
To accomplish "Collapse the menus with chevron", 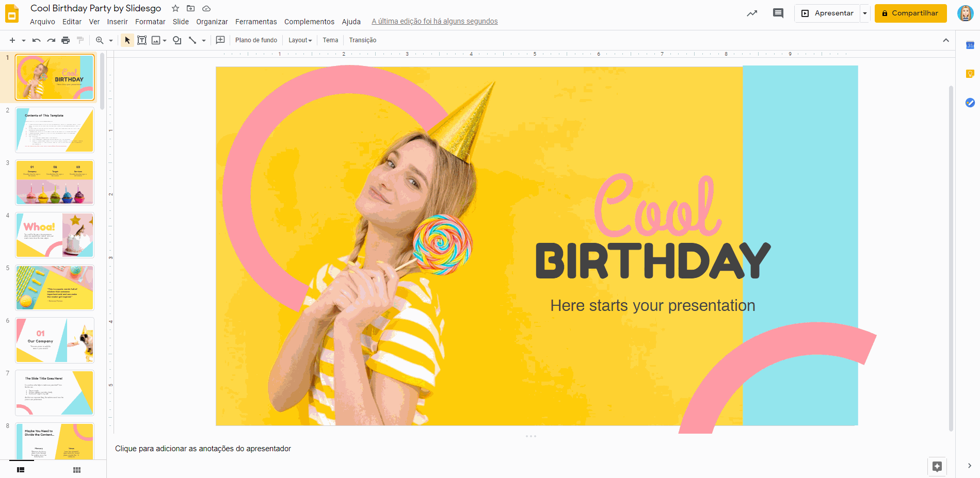I will (946, 40).
